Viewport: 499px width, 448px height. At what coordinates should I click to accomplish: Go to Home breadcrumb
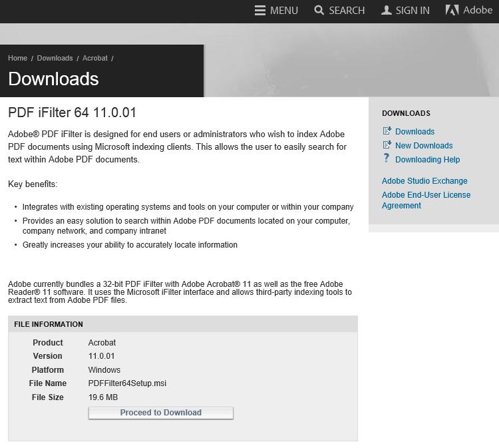(17, 59)
